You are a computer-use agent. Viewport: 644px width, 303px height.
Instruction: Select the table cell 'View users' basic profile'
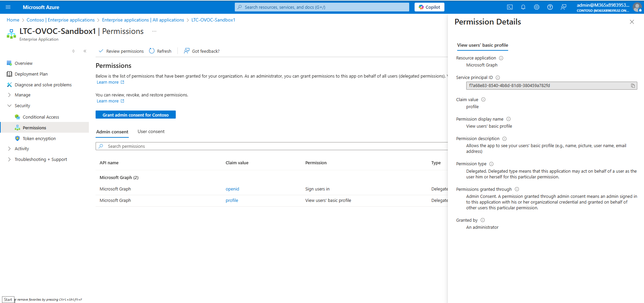pyautogui.click(x=328, y=201)
